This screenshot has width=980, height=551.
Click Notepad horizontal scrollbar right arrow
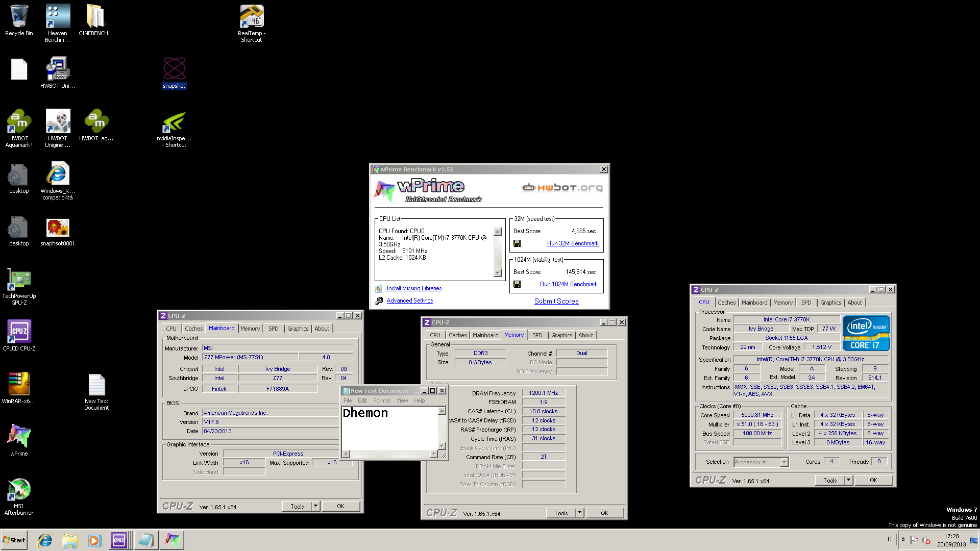[434, 454]
